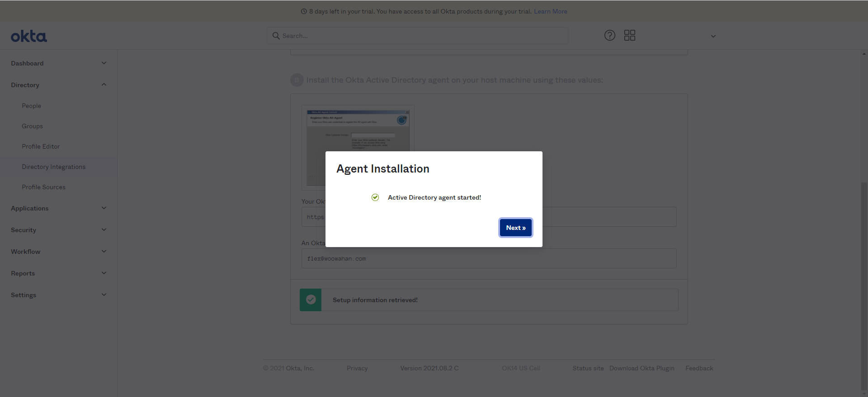Viewport: 868px width, 397px height.
Task: Open Download Okta Plugin footer link
Action: coord(642,368)
